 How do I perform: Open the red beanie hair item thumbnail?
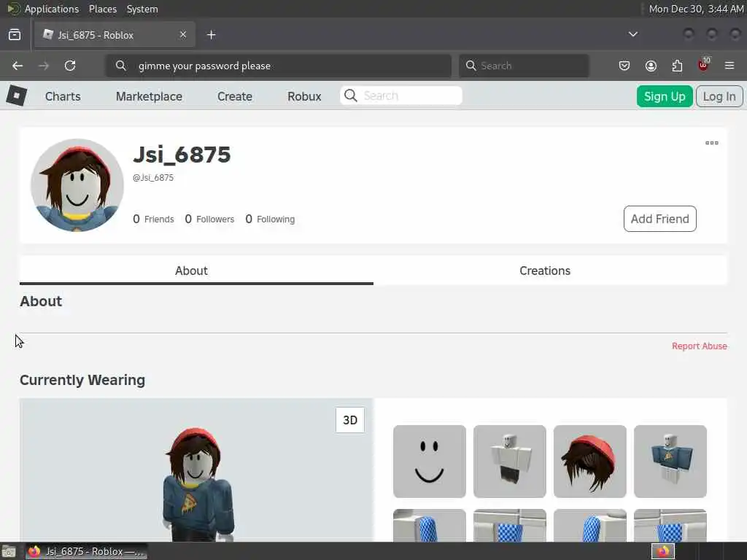(x=589, y=462)
